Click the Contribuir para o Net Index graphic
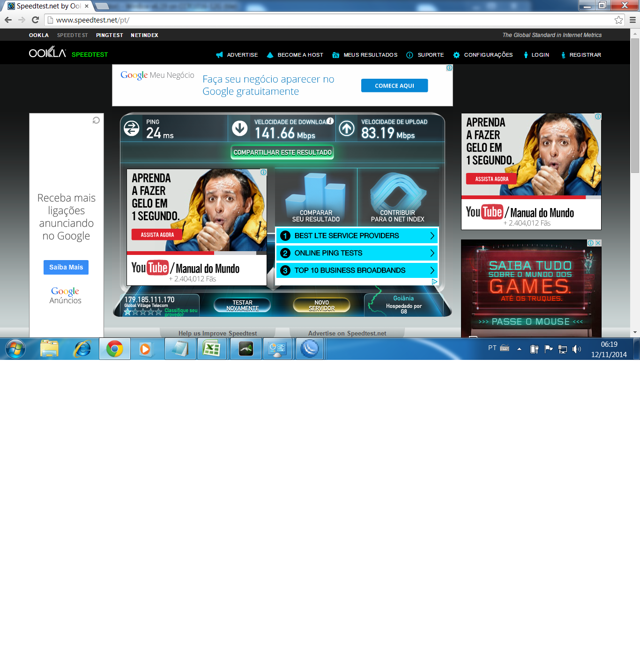The width and height of the screenshot is (640, 672). click(x=398, y=197)
